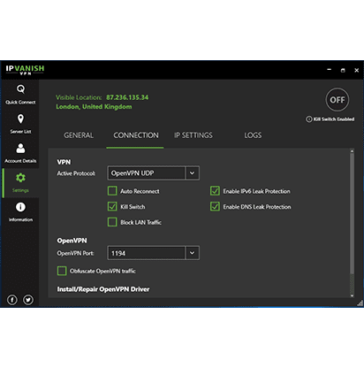Image resolution: width=364 pixels, height=368 pixels.
Task: Toggle the OFF connection button
Action: pos(337,100)
